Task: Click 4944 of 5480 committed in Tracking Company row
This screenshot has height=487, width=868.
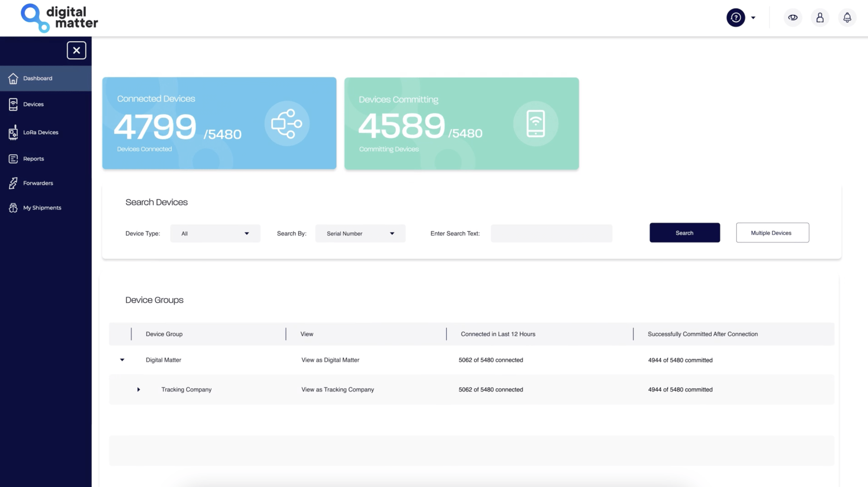Action: coord(680,390)
